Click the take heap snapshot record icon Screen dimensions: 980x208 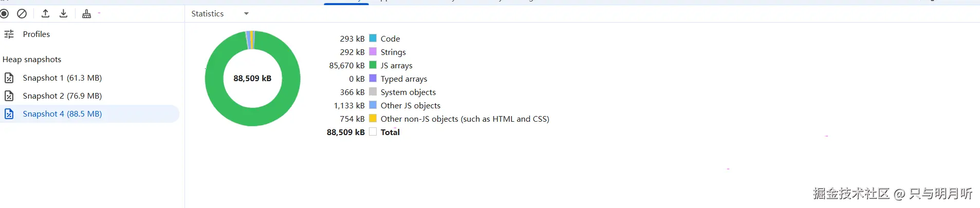click(5, 13)
